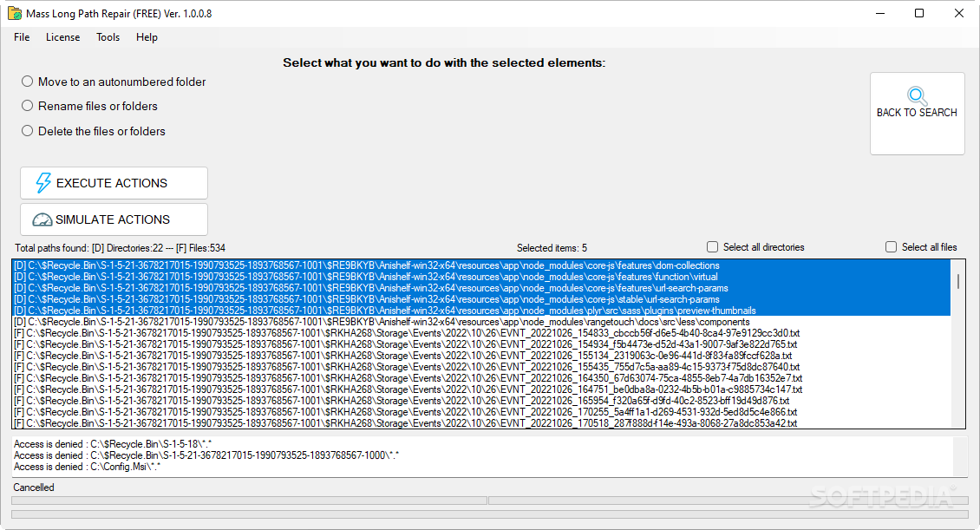Screen dimensions: 980x530
Task: Click the gauge icon on Simulate Actions
Action: click(x=42, y=219)
